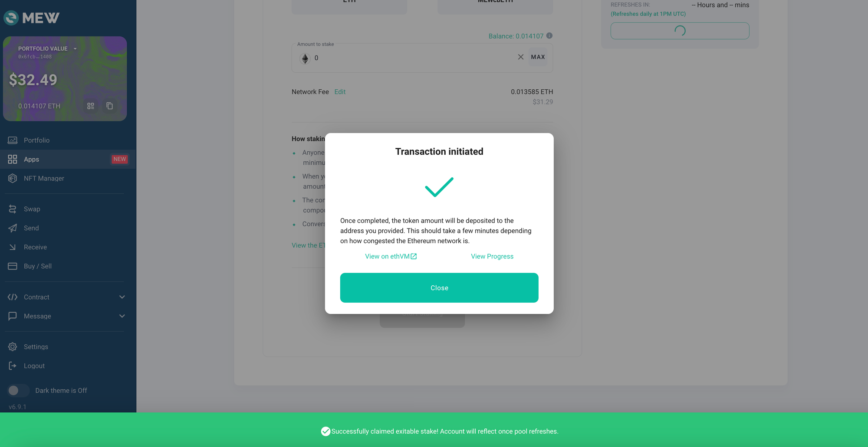Open the View on ethVM link

click(391, 256)
